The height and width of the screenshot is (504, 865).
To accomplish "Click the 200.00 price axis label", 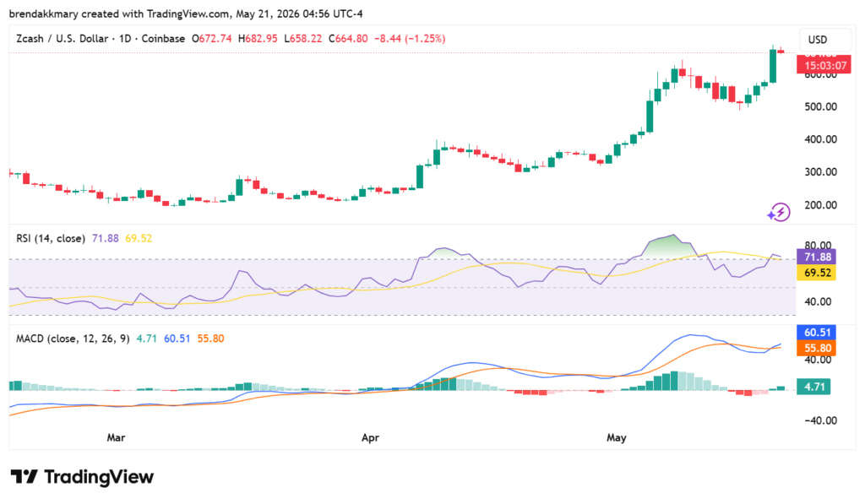I will click(x=821, y=204).
